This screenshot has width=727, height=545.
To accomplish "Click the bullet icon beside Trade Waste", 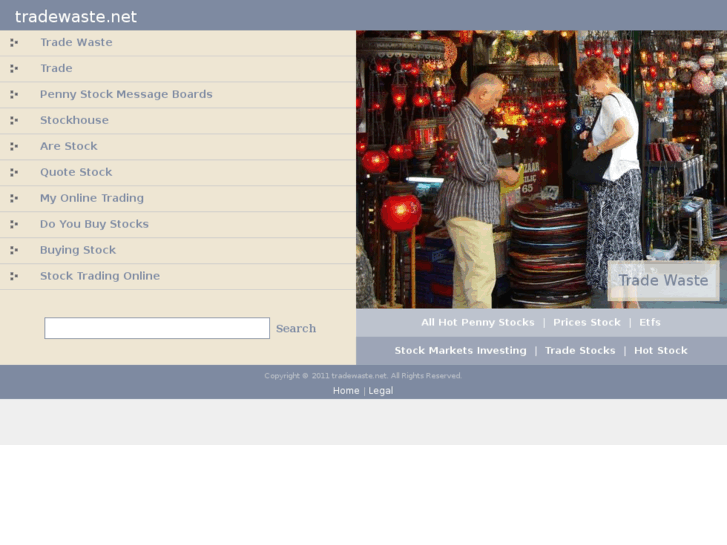I will pos(14,43).
